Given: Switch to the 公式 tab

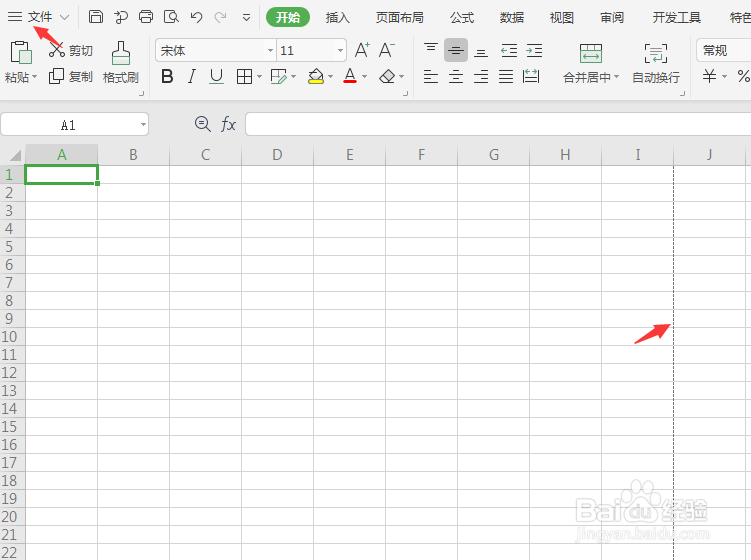Looking at the screenshot, I should point(462,18).
